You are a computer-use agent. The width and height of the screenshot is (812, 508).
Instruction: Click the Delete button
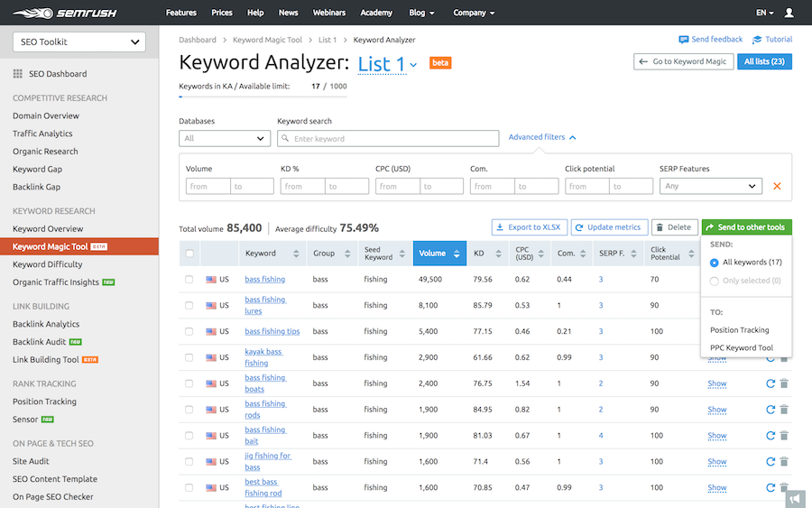674,227
